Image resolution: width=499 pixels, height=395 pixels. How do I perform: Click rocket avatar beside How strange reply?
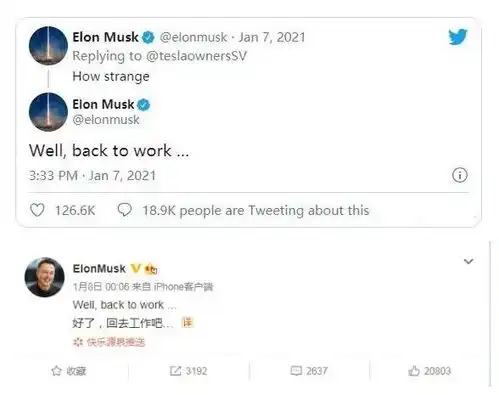coord(48,45)
